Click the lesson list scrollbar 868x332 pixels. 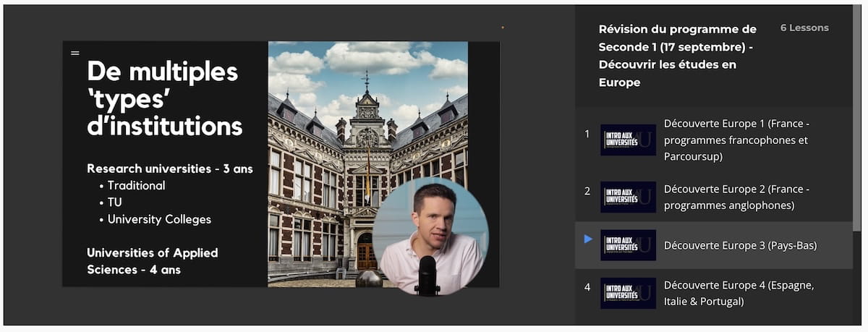coord(857,119)
